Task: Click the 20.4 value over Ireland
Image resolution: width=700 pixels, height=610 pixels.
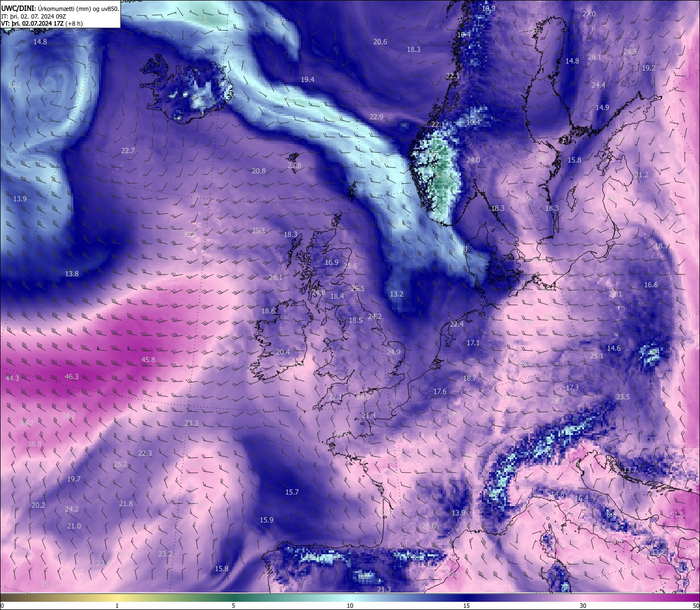Action: [283, 352]
